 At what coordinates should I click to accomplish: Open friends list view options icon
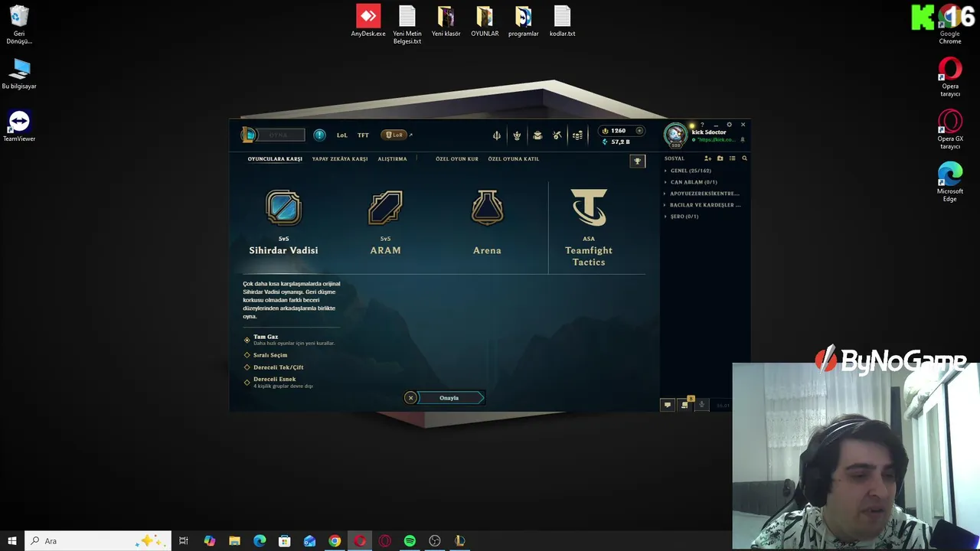pos(732,158)
